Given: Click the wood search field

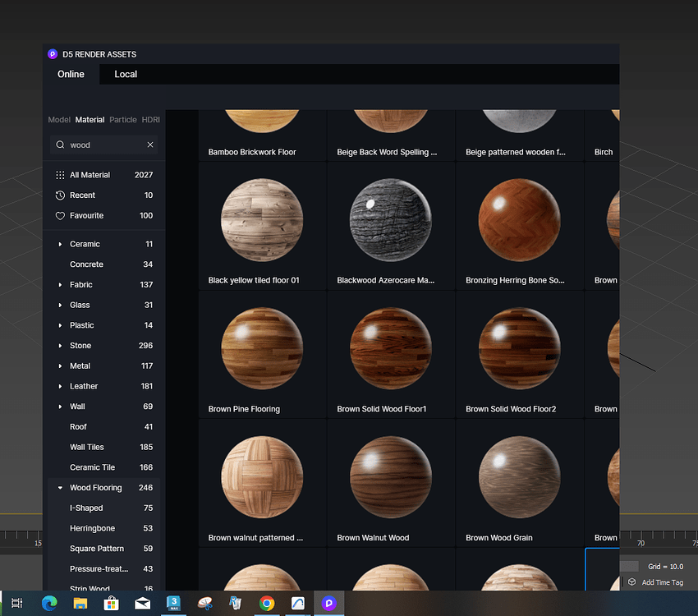Looking at the screenshot, I should click(103, 145).
